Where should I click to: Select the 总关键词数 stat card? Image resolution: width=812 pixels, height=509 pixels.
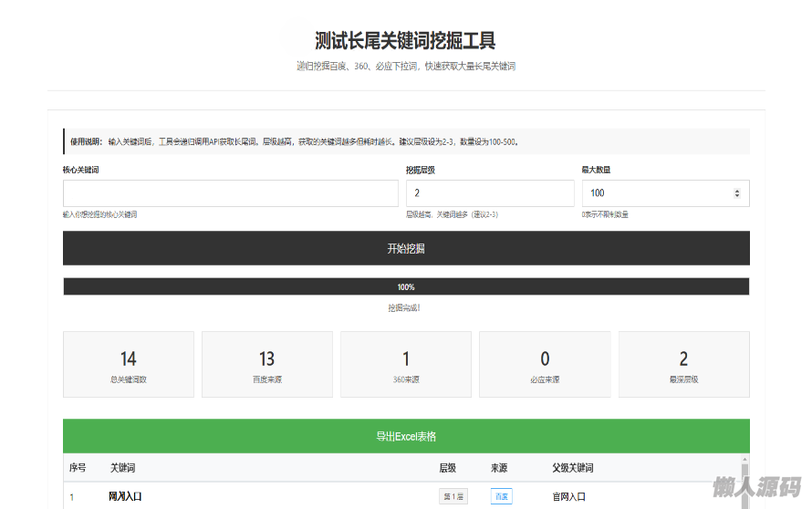[x=129, y=365]
